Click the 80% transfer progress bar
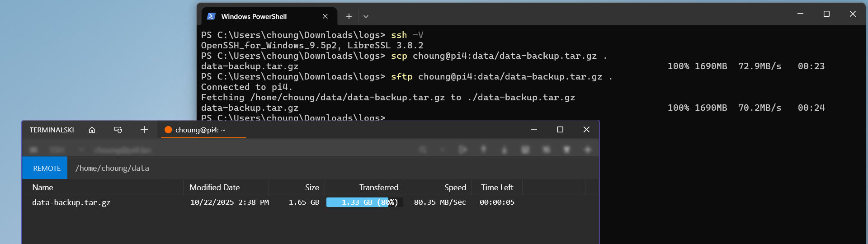This screenshot has width=868, height=244. 364,202
